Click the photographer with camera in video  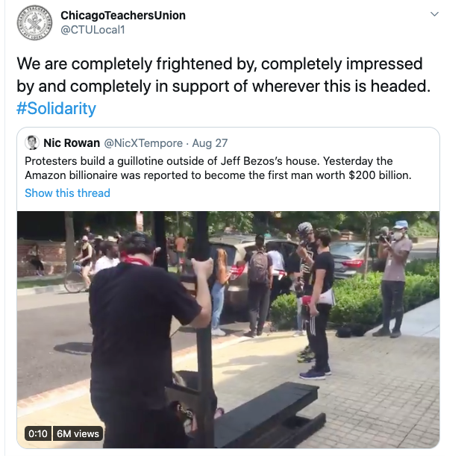(x=393, y=278)
